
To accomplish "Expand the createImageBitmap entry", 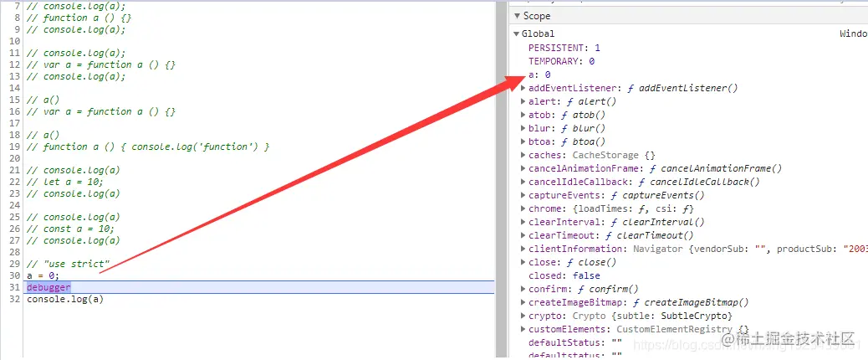I will (x=523, y=302).
